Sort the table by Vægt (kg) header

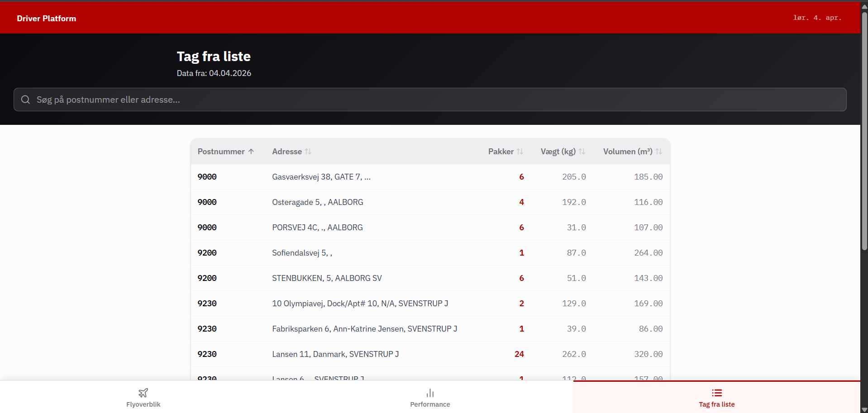pyautogui.click(x=563, y=152)
